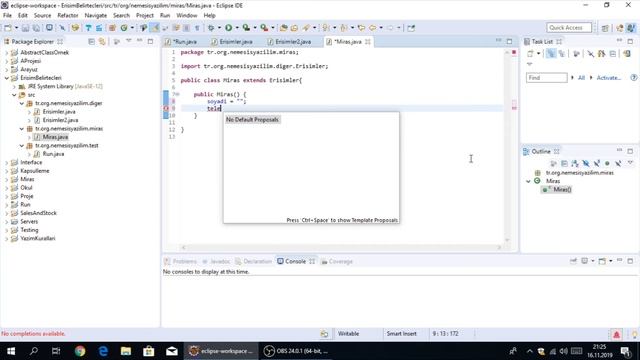This screenshot has height=360, width=640.
Task: Click the New Java Class toolbar icon
Action: pos(124,28)
